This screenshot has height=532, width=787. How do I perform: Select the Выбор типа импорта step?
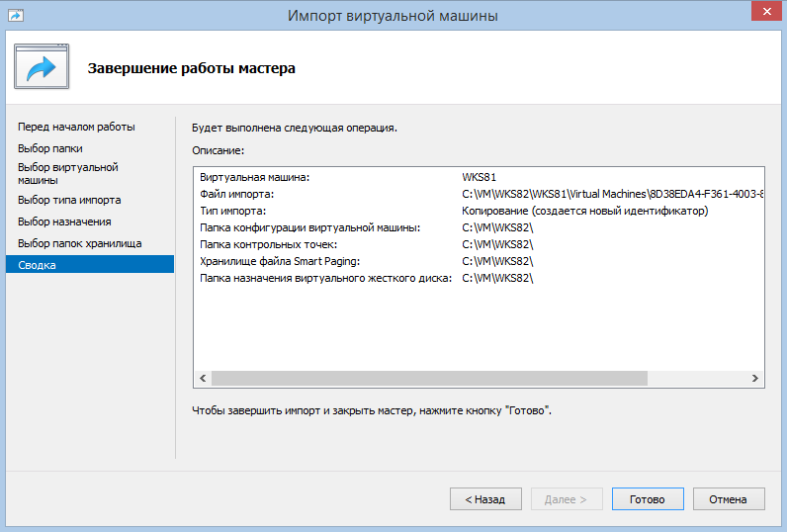click(69, 200)
